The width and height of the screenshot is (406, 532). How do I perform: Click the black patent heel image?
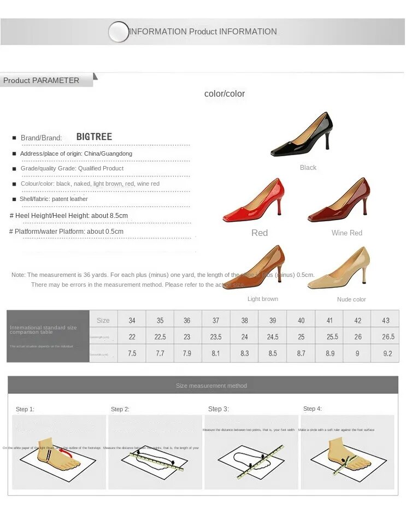[302, 134]
